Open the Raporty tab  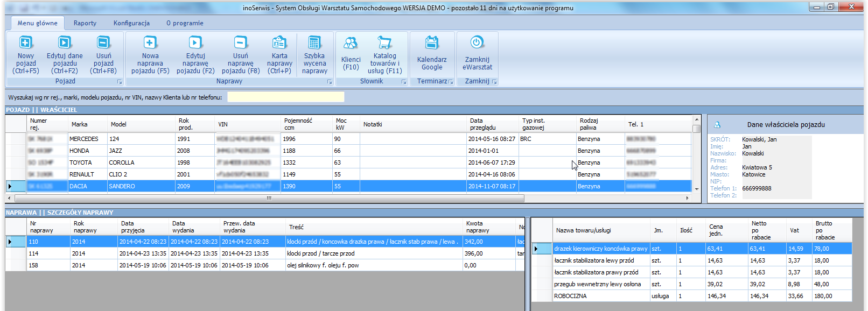pos(85,23)
